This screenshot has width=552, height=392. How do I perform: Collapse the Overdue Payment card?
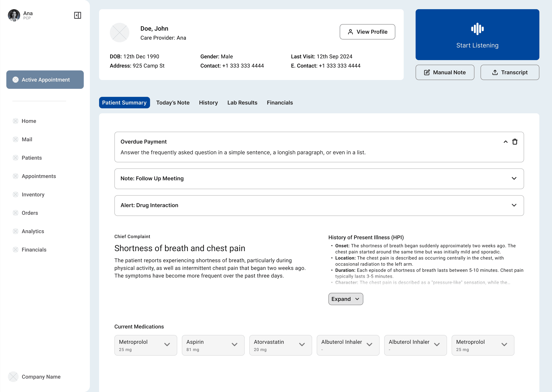point(505,142)
